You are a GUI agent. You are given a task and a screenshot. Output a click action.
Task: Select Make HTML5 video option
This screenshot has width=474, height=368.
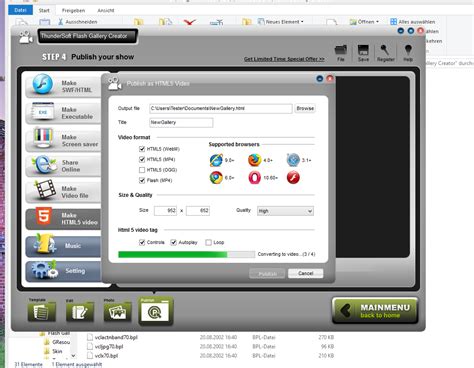(x=63, y=218)
